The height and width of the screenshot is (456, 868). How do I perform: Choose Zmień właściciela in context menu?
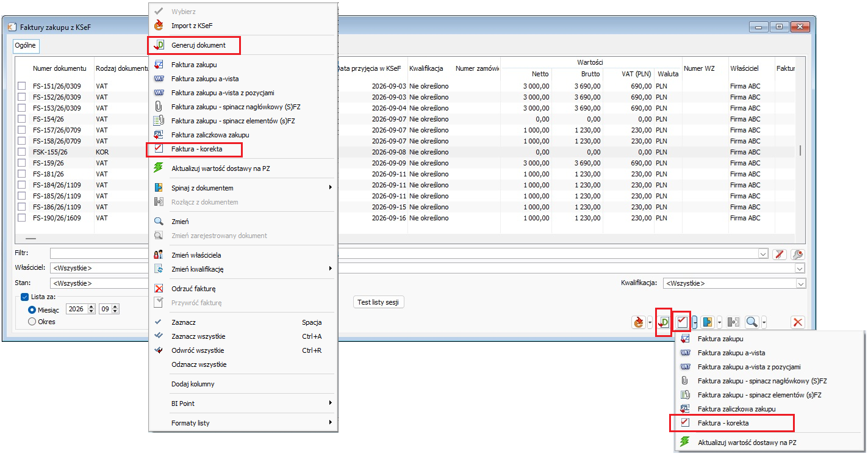[x=243, y=255]
